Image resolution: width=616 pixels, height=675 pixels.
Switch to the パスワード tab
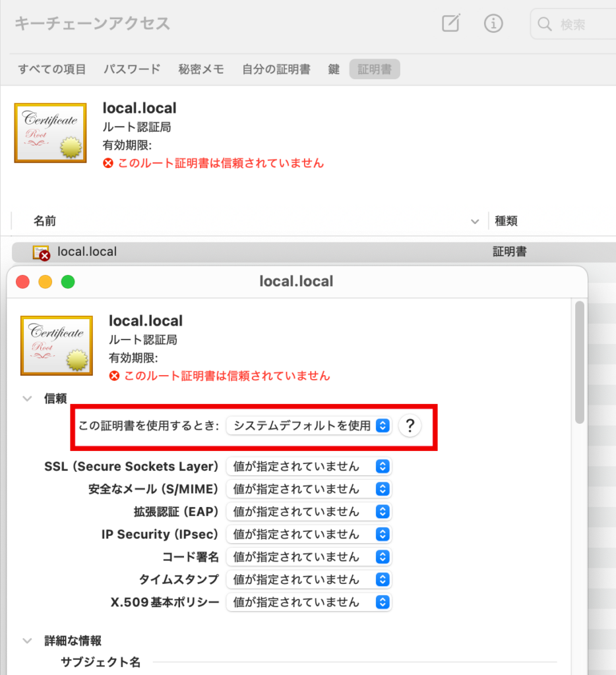[x=132, y=69]
